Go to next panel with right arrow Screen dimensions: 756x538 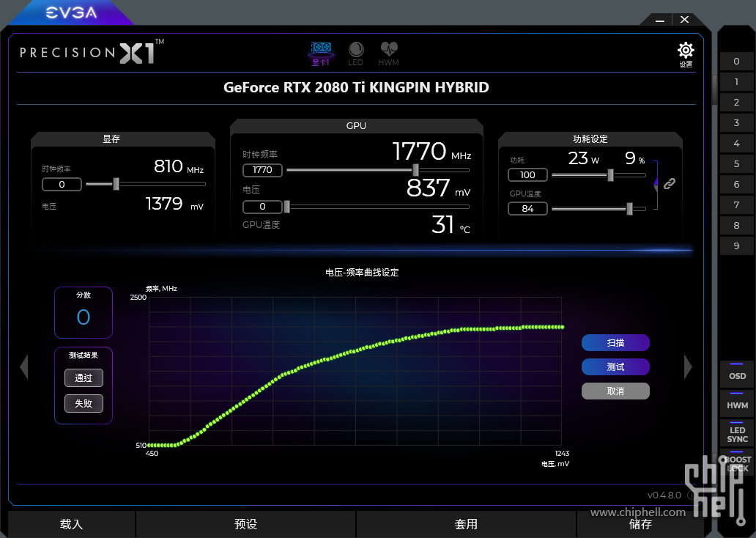coord(688,366)
